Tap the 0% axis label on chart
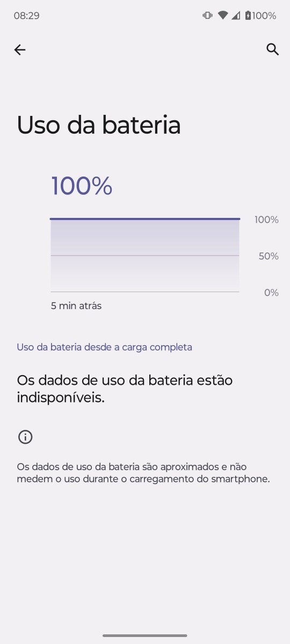Viewport: 290px width, 644px height. tap(271, 292)
